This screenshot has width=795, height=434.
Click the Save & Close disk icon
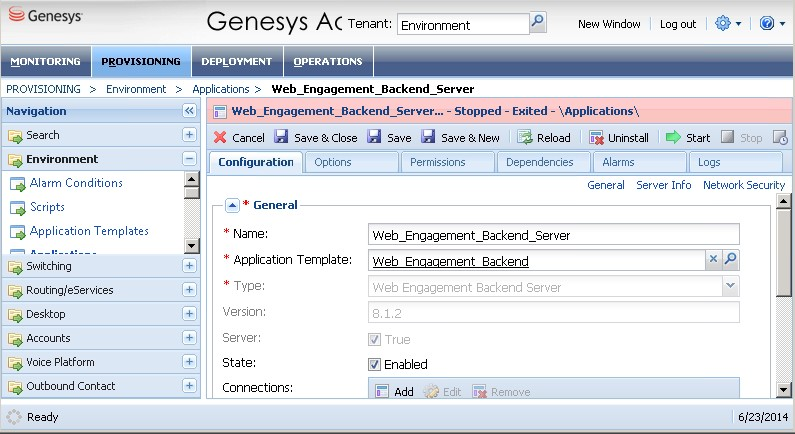pos(281,137)
